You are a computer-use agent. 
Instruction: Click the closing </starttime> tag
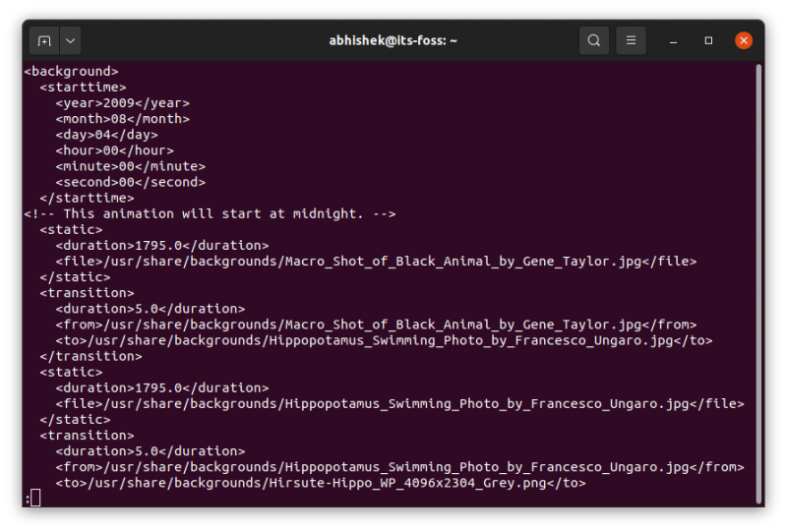pyautogui.click(x=88, y=198)
